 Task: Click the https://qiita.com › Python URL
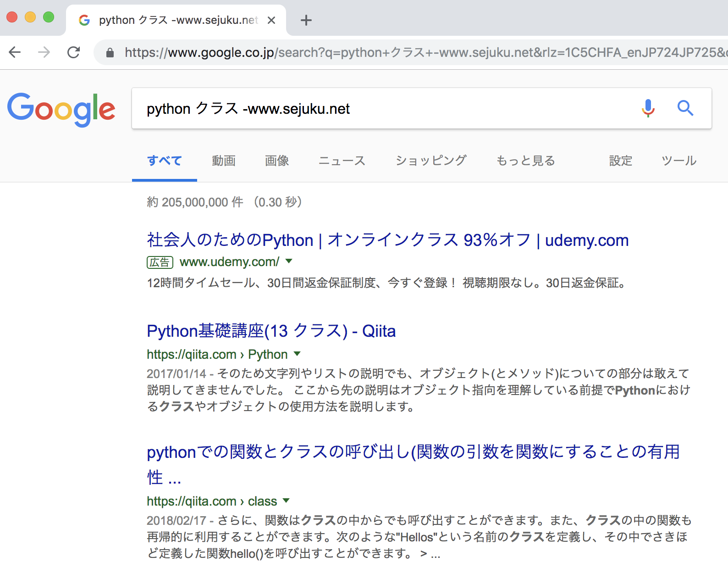[217, 355]
